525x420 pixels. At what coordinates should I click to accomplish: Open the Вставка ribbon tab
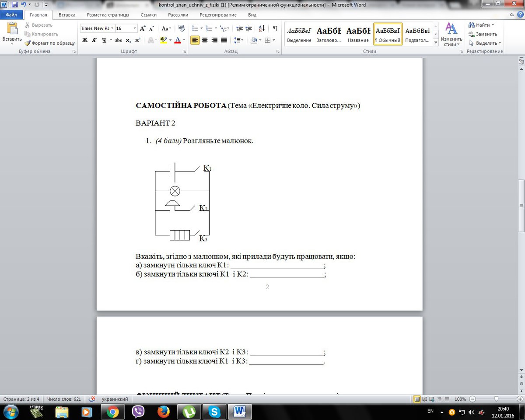coord(67,14)
